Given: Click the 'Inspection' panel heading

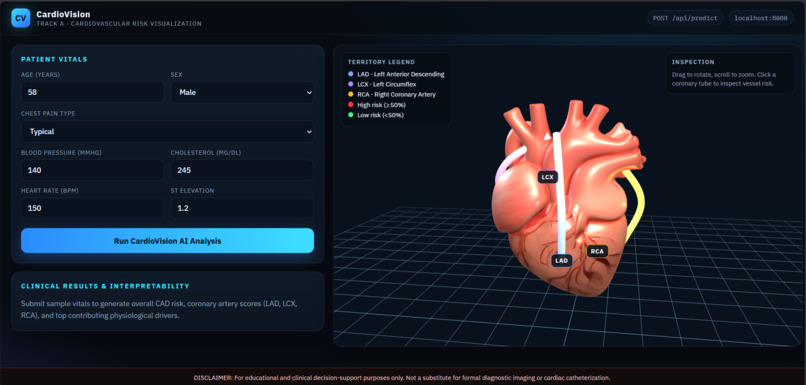Looking at the screenshot, I should [x=693, y=62].
